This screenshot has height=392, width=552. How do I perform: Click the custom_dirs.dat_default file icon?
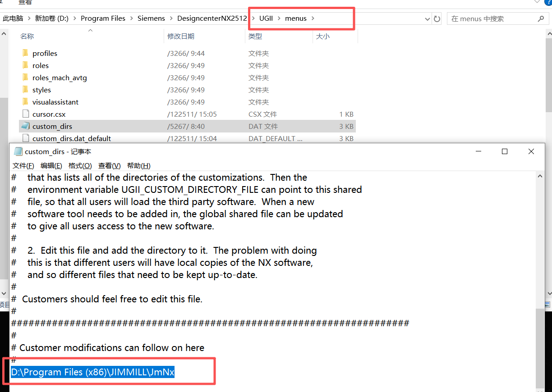coord(25,138)
